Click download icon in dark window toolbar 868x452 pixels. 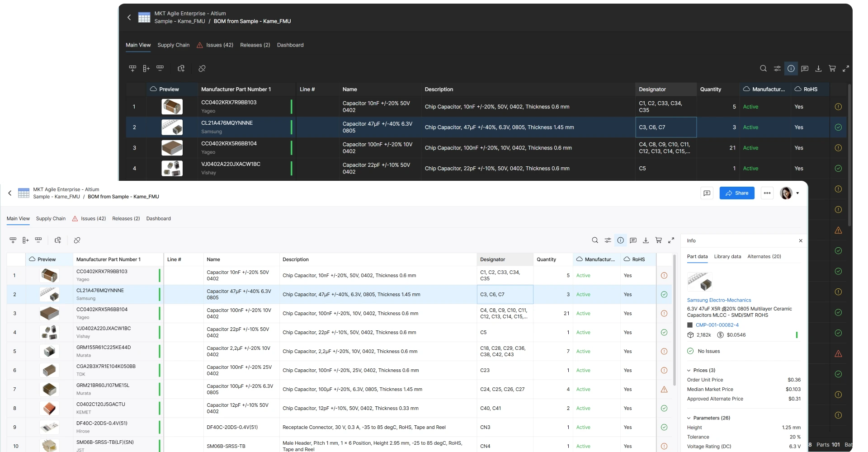(818, 68)
